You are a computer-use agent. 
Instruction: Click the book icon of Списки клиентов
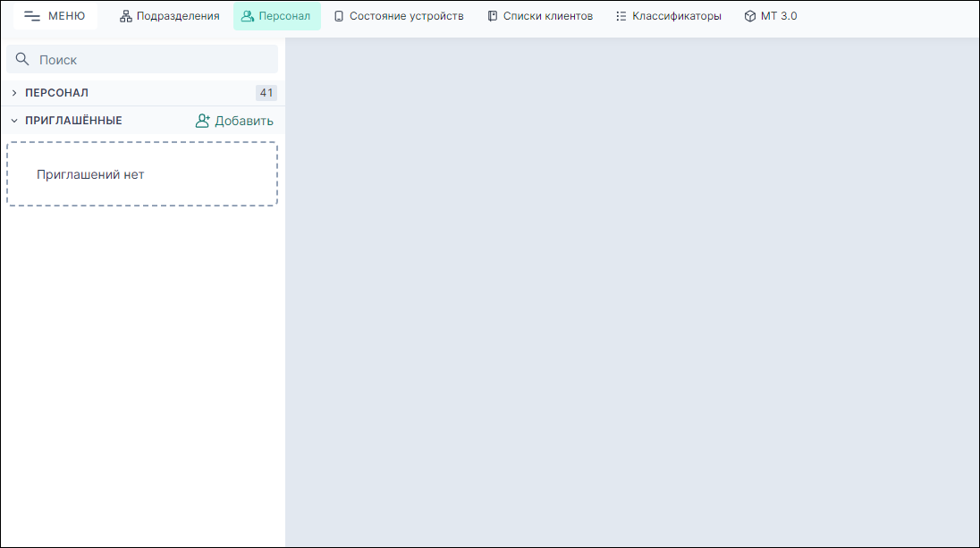click(x=493, y=16)
